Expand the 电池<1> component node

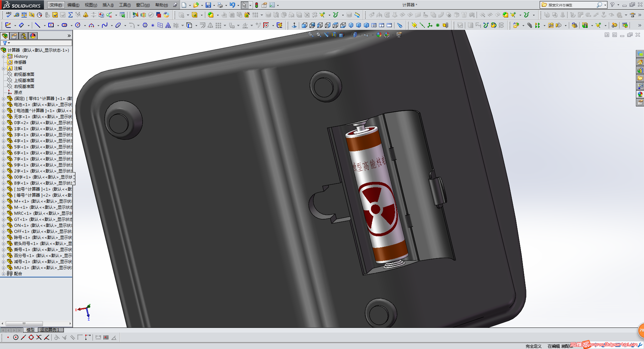4,105
